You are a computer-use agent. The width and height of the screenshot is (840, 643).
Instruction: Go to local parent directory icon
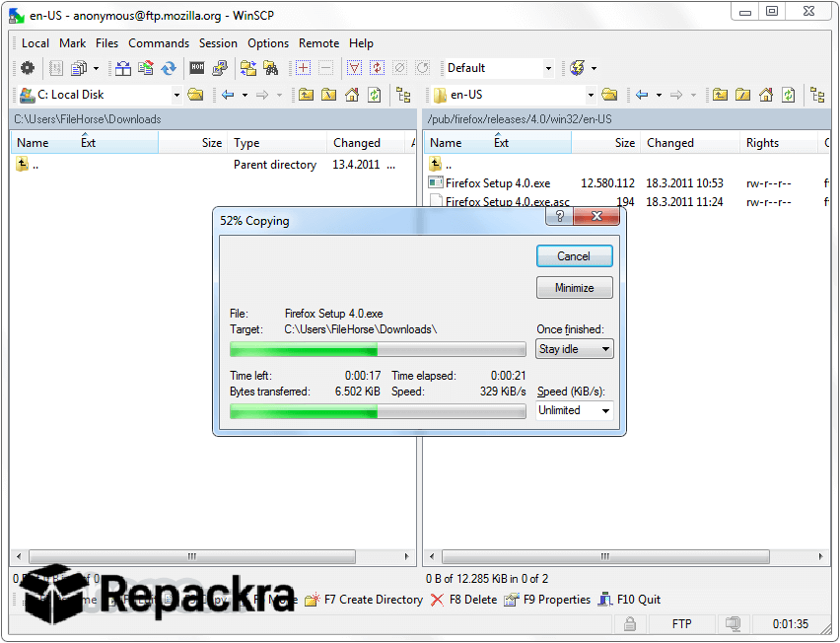306,95
